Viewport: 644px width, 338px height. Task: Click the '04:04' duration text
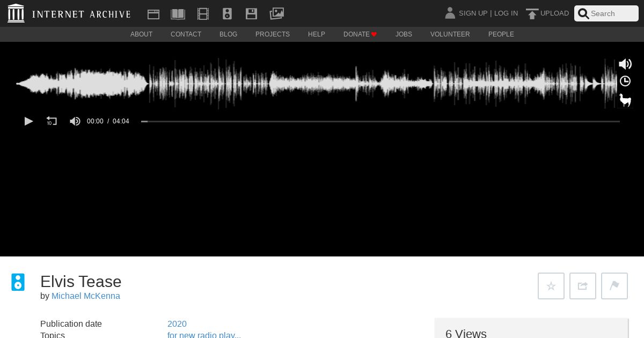pos(121,121)
